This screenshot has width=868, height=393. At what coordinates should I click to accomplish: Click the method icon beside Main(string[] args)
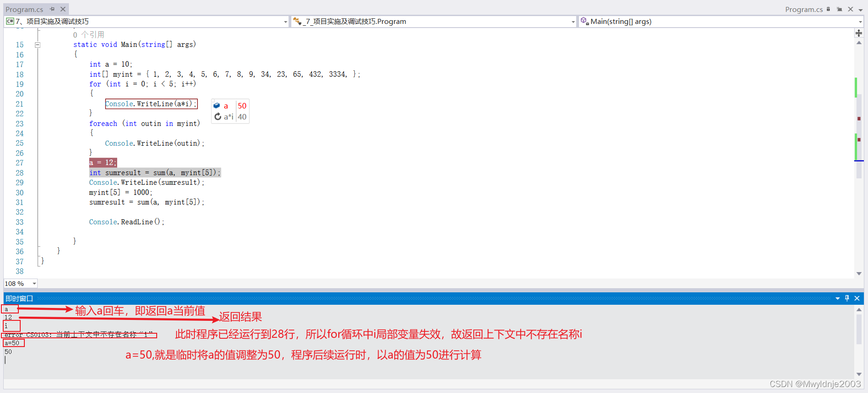coord(584,21)
